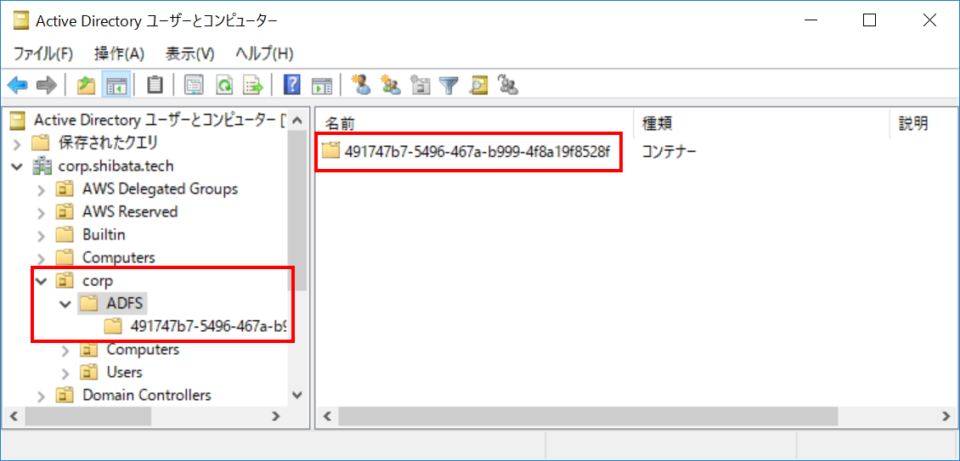Open the ファイル(F) menu

point(43,54)
